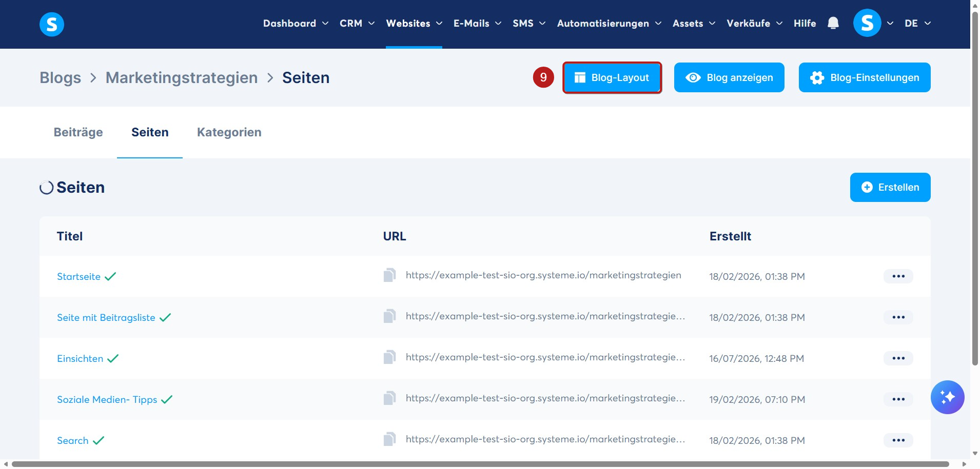Viewport: 980px width, 469px height.
Task: Copy URL icon for Startseite row
Action: click(389, 275)
